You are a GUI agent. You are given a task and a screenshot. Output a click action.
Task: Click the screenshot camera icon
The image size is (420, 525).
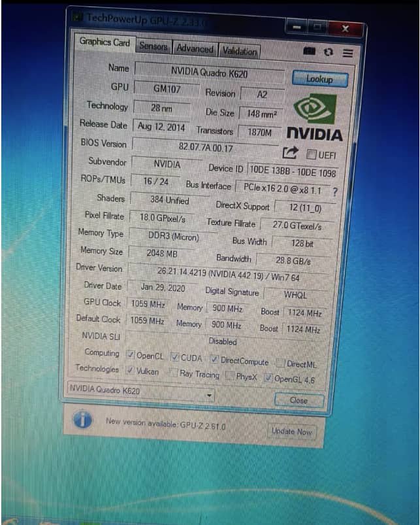309,51
